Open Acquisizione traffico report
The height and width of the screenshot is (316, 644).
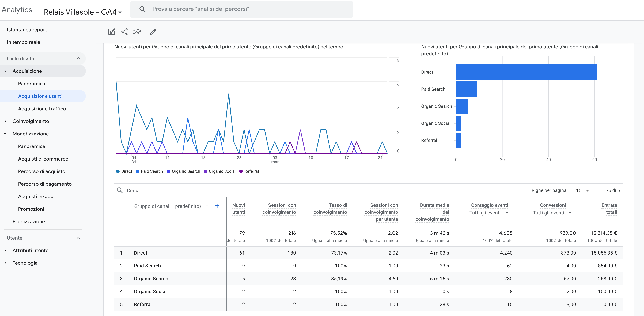[x=42, y=109]
